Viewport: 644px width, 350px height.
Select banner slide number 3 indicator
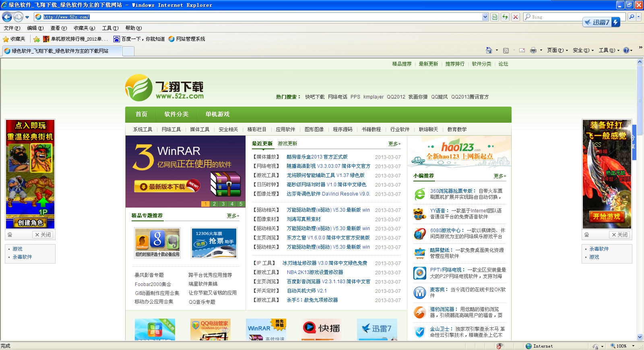[x=223, y=204]
